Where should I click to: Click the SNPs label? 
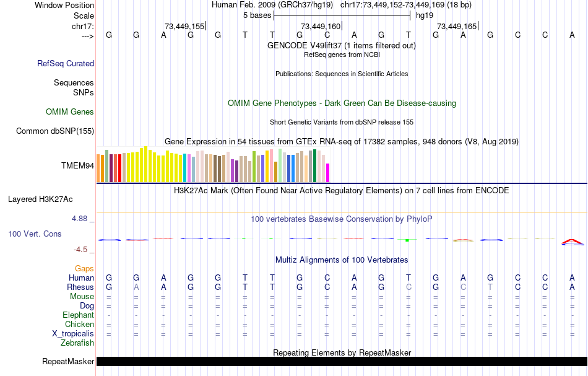pyautogui.click(x=84, y=92)
